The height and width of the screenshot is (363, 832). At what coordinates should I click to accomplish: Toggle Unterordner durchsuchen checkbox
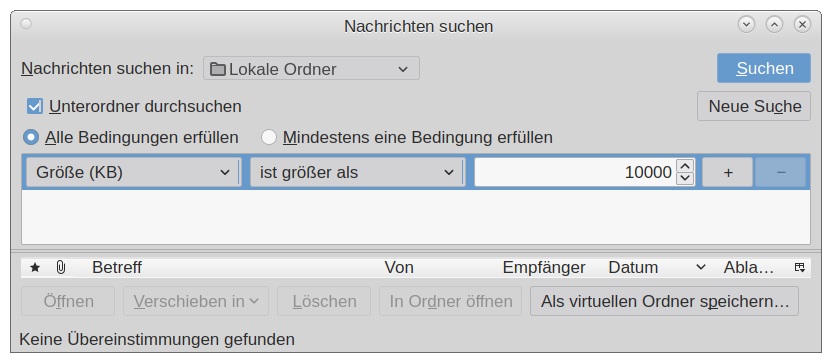[35, 106]
